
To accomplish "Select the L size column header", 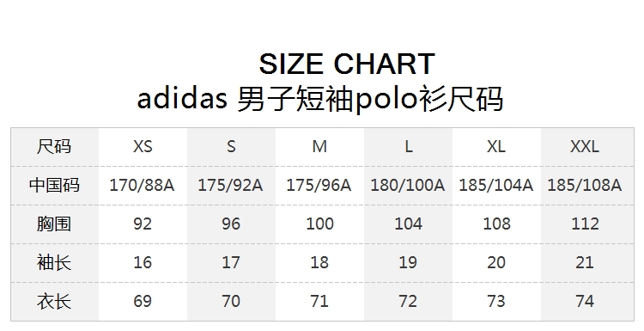I will click(x=408, y=146).
